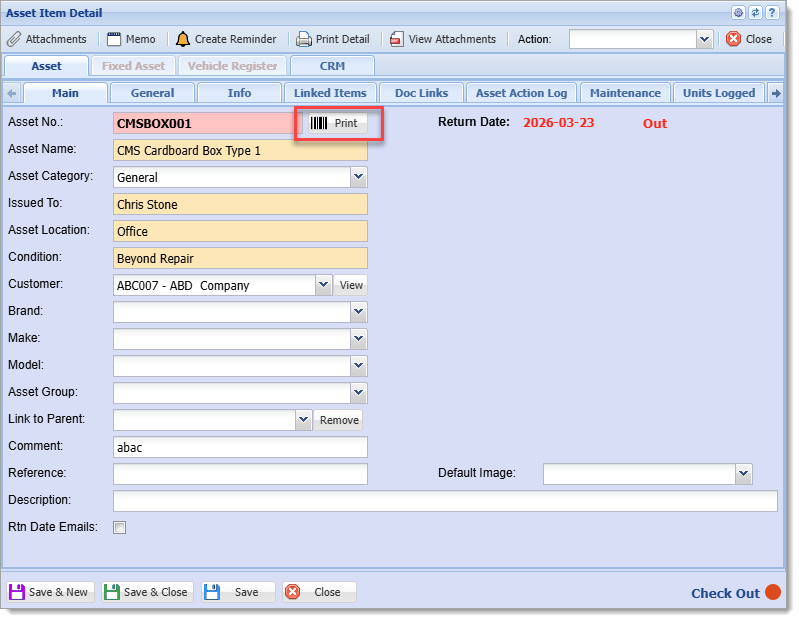Click into the Description input field
This screenshot has height=621, width=799.
[x=445, y=501]
